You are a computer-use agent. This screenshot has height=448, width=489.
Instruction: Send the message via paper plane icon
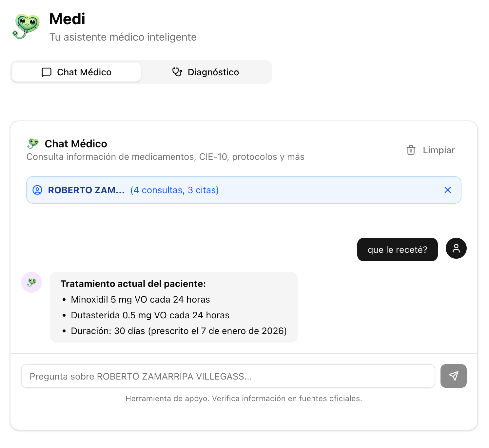click(454, 376)
